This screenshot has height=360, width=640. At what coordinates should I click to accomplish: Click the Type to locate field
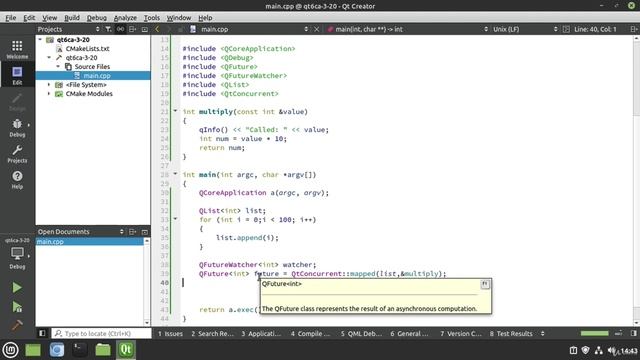[x=101, y=333]
